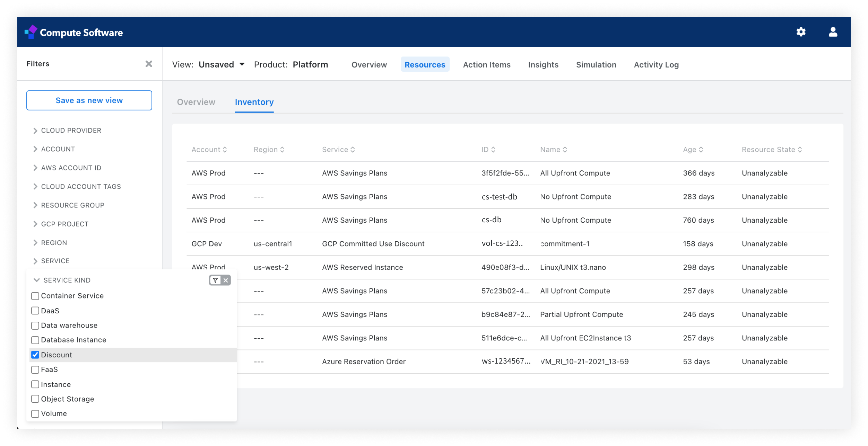This screenshot has width=868, height=446.
Task: Click the cs-test-db ID cell
Action: [499, 197]
